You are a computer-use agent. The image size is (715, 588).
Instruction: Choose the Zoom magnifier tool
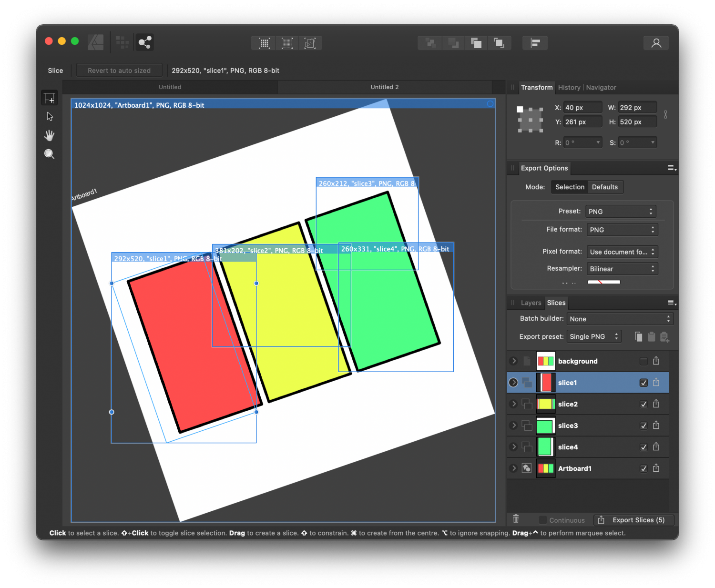pos(49,154)
